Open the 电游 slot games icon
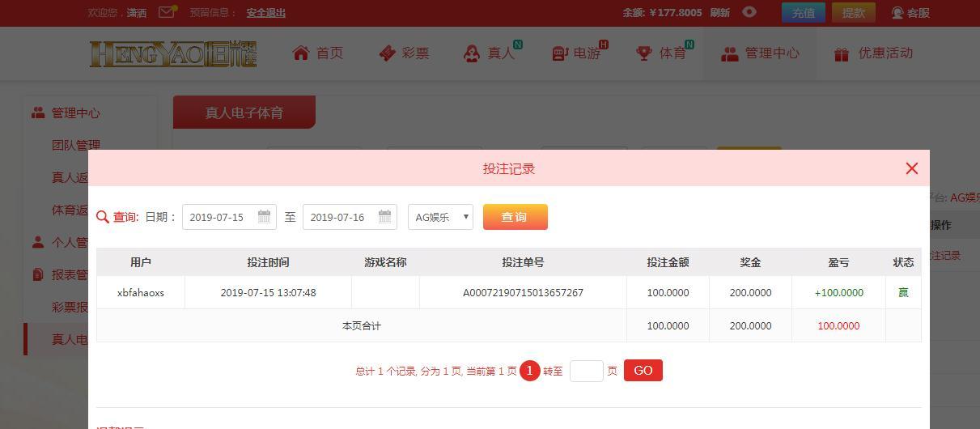 [560, 53]
